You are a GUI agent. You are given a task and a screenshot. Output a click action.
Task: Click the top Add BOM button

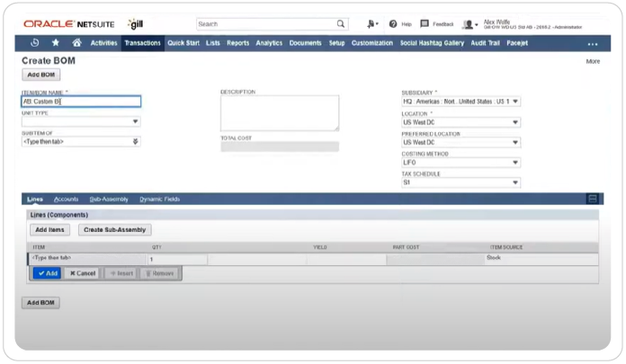click(40, 75)
